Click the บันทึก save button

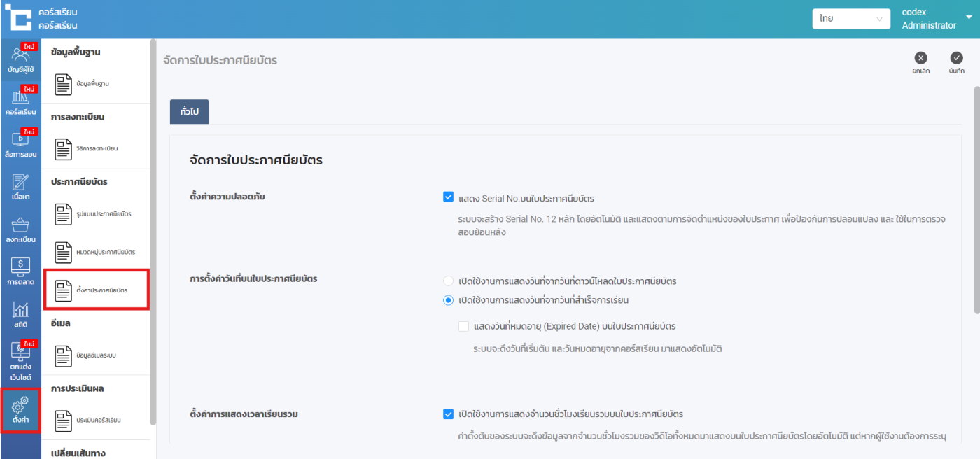pos(956,58)
